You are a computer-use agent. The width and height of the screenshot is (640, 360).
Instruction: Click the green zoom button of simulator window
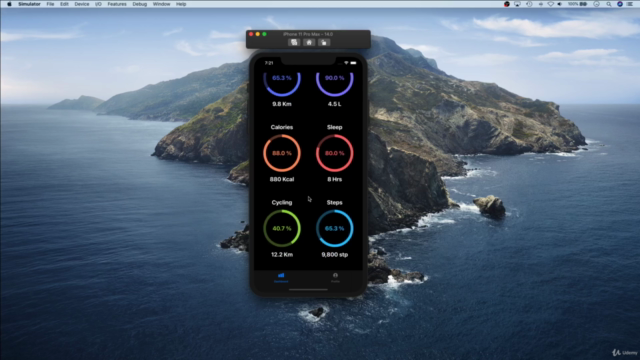point(264,34)
